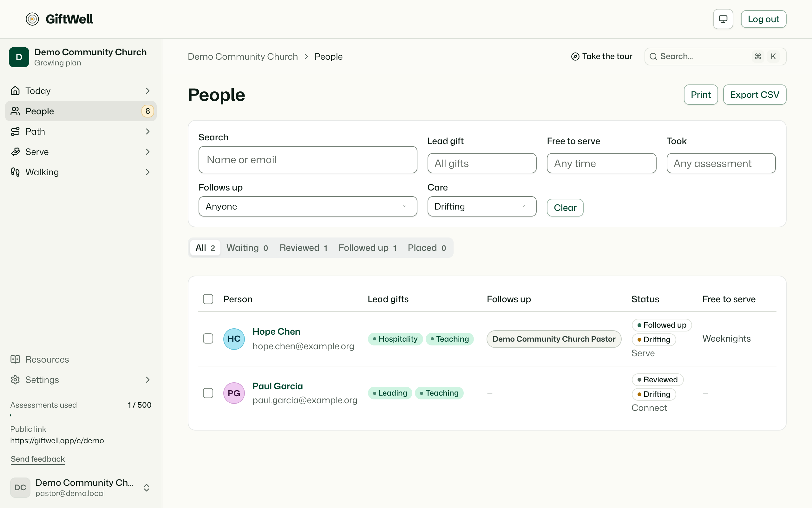Viewport: 812px width, 508px height.
Task: Toggle the display theme monitor icon
Action: tap(723, 19)
